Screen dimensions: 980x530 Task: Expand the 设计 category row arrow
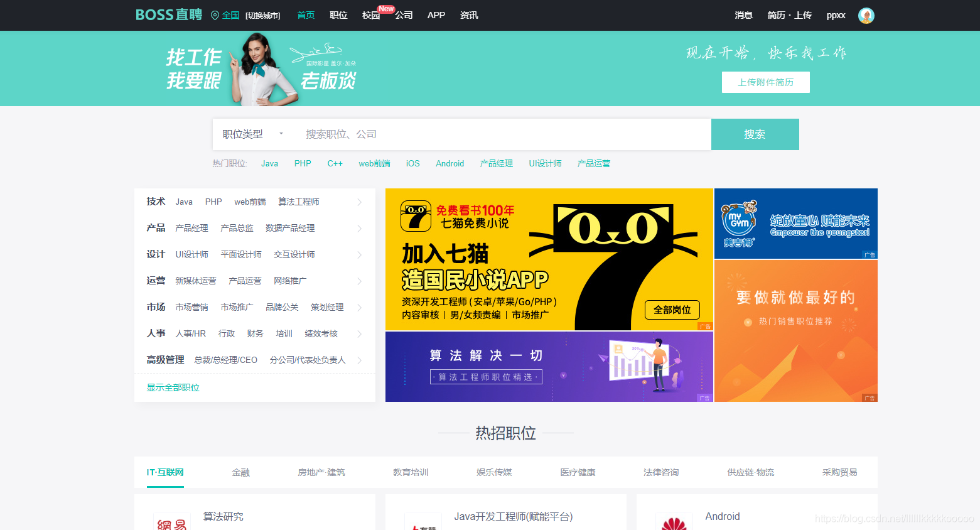(x=360, y=255)
